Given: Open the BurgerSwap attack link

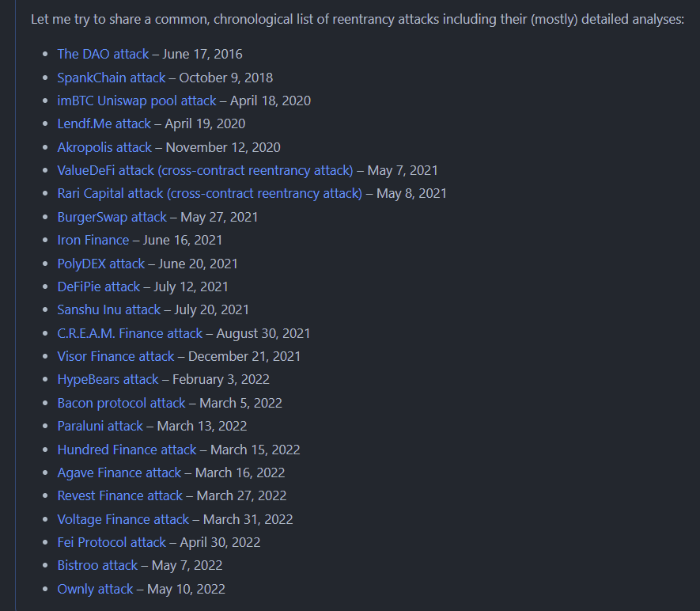Looking at the screenshot, I should pos(112,216).
